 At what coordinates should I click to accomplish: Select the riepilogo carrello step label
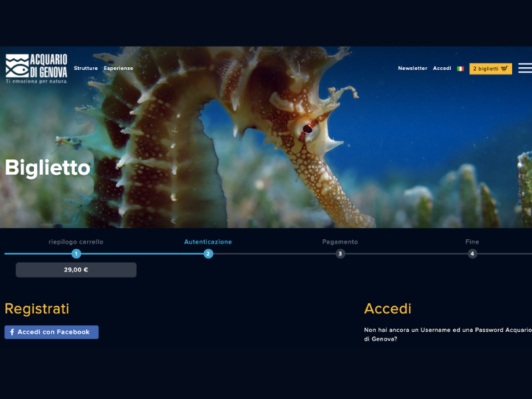76,242
